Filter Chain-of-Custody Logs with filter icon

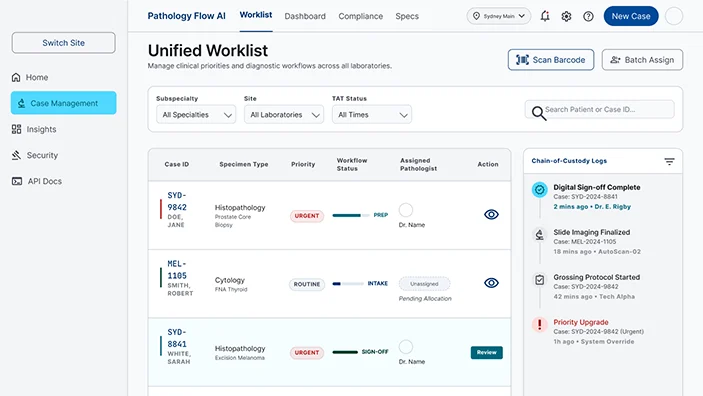[x=669, y=161]
